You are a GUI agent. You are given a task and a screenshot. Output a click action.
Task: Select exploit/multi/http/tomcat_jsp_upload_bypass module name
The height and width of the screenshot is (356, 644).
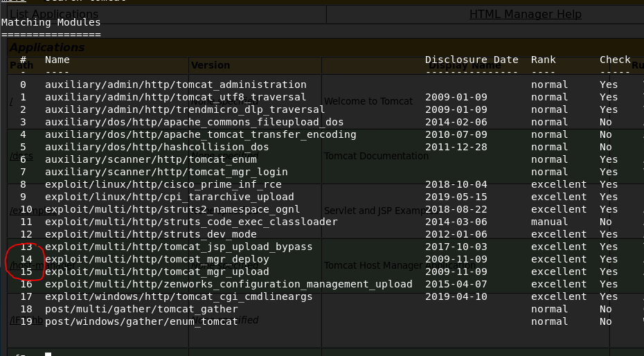tap(179, 247)
